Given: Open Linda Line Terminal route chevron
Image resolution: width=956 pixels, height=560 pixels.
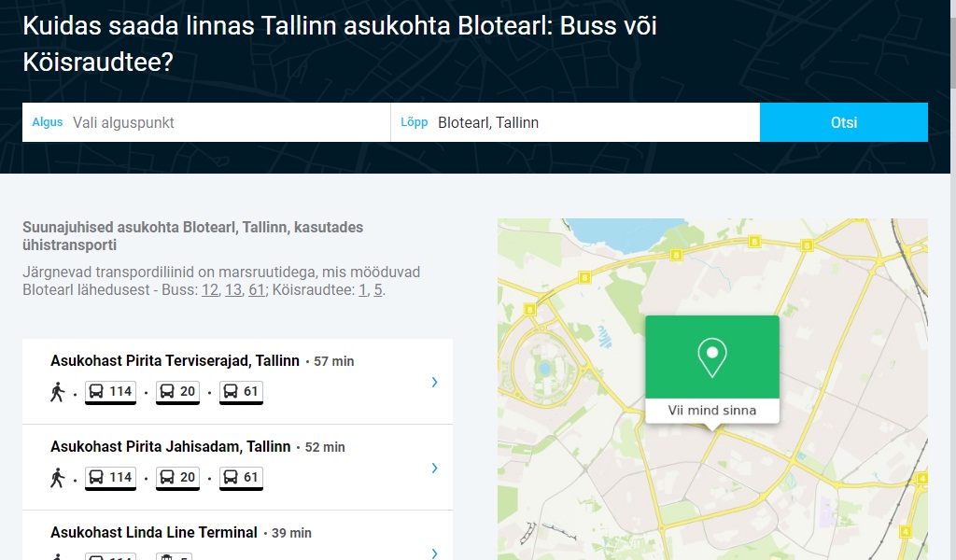Looking at the screenshot, I should coord(435,552).
